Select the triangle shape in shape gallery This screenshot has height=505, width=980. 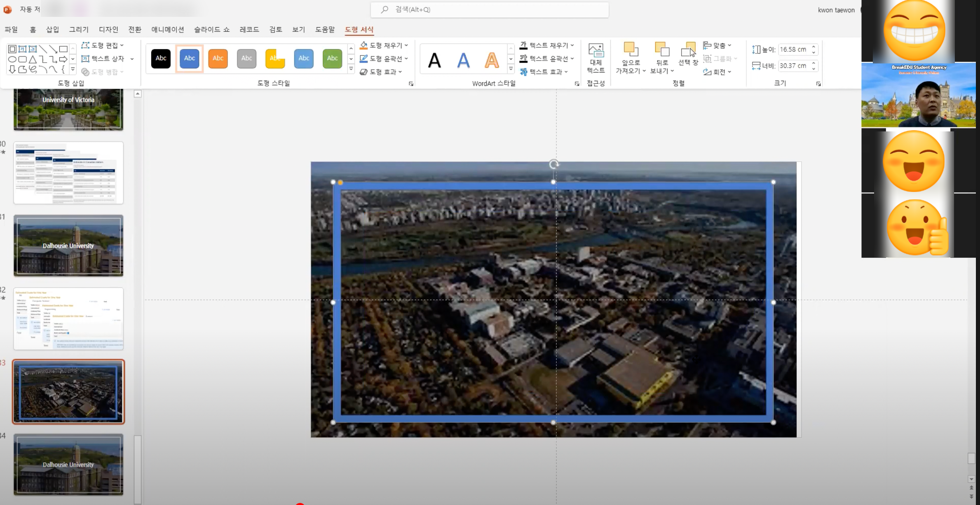click(x=33, y=59)
